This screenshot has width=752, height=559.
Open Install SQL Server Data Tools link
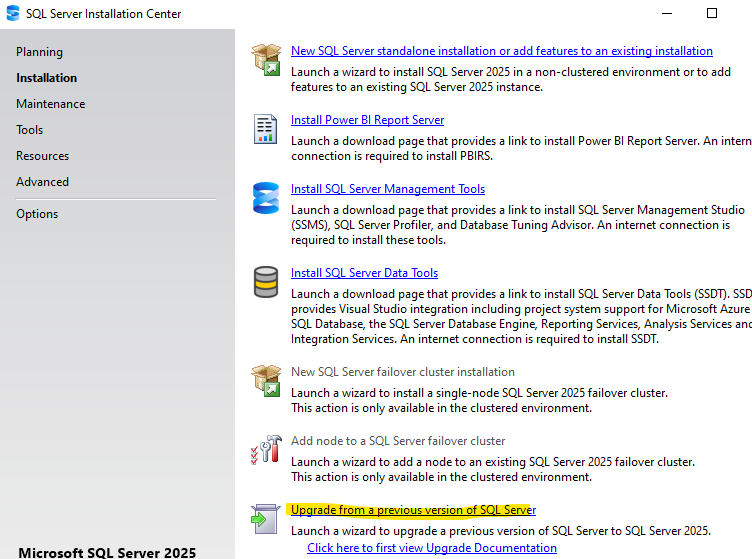(364, 273)
